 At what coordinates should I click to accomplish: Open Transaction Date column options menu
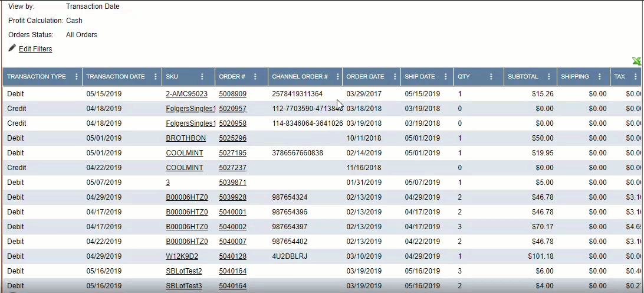click(x=156, y=77)
